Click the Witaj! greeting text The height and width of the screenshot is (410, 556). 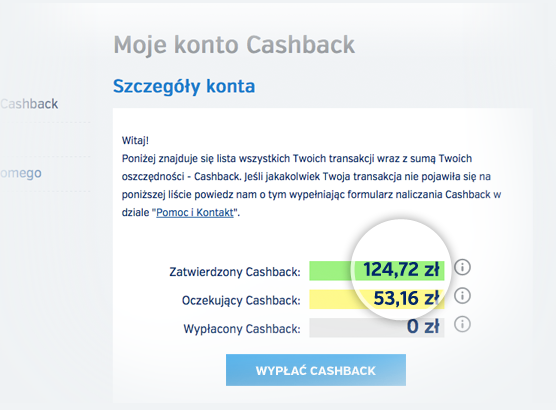tap(135, 140)
